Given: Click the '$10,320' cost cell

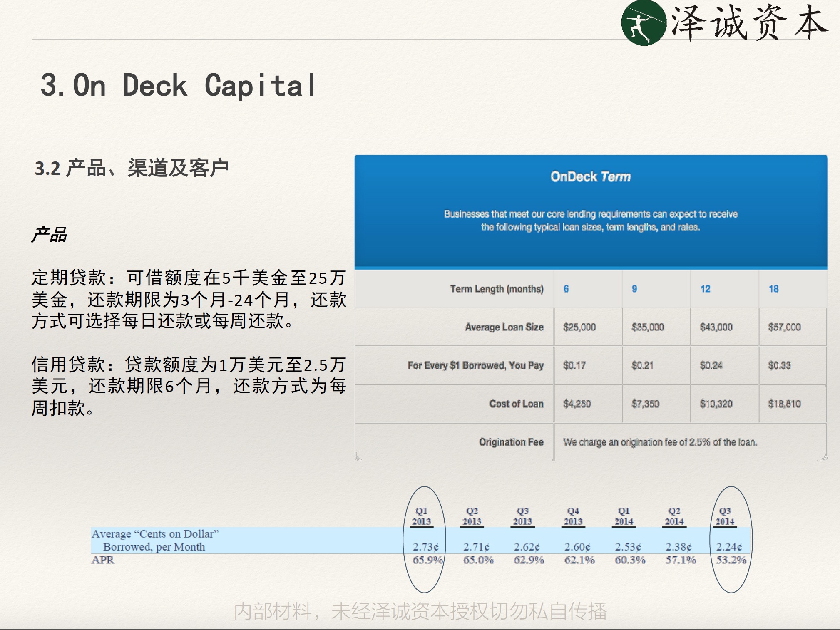Looking at the screenshot, I should (716, 404).
